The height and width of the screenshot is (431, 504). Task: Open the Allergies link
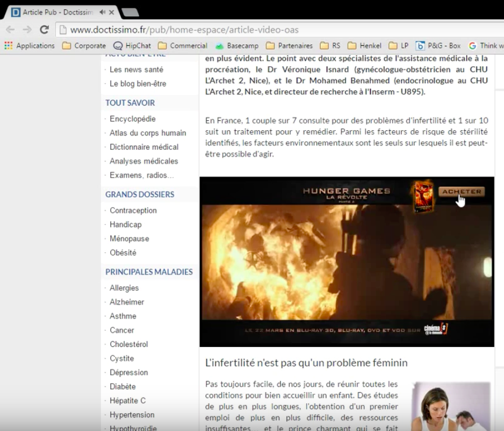click(x=124, y=288)
